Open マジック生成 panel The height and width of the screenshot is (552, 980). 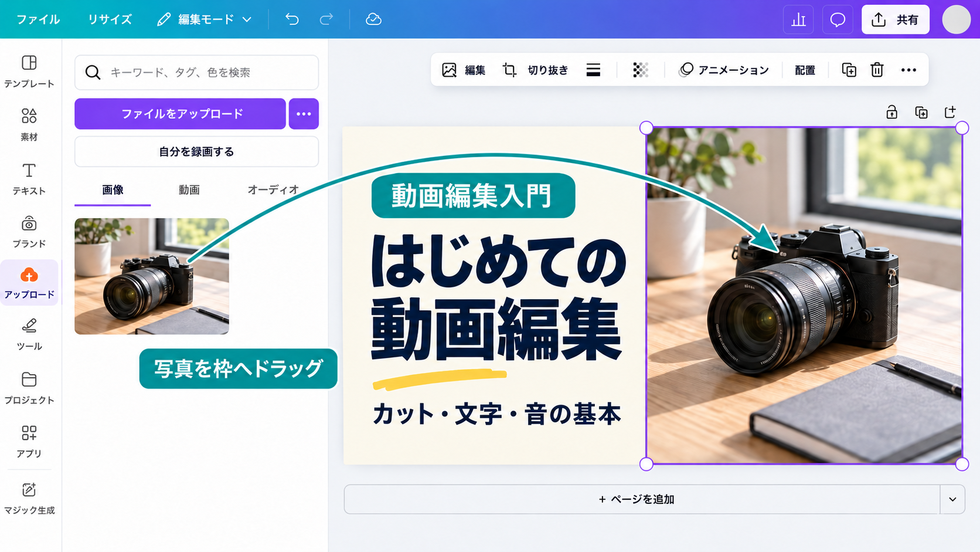pyautogui.click(x=29, y=499)
